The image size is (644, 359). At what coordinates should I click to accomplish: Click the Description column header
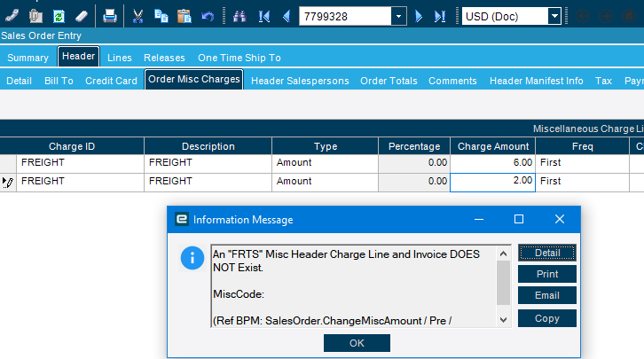click(208, 146)
